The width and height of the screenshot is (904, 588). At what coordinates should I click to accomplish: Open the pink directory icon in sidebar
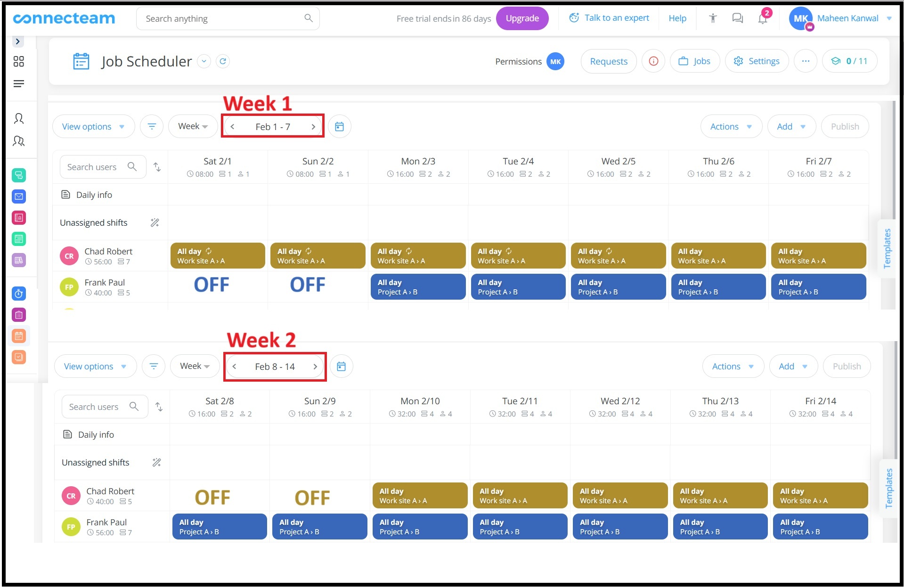(x=19, y=218)
